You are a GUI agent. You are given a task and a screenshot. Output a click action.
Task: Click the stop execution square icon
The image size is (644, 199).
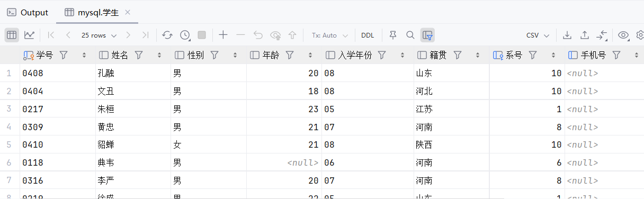pyautogui.click(x=202, y=35)
